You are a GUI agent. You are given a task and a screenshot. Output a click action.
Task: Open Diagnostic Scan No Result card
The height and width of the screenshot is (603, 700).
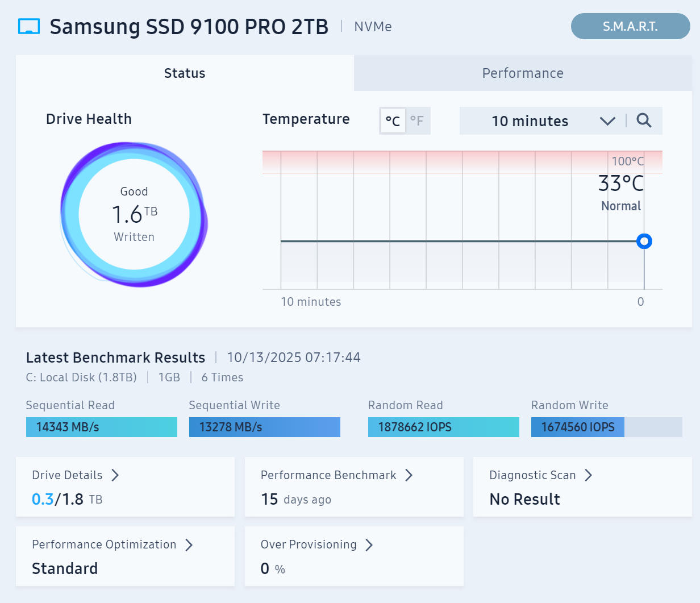pos(582,487)
